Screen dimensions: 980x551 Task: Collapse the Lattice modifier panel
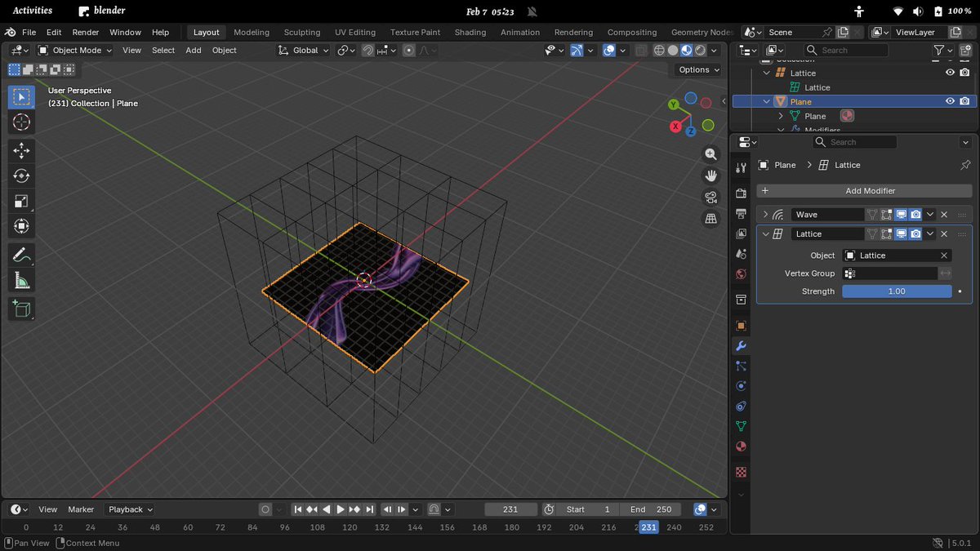click(x=765, y=234)
